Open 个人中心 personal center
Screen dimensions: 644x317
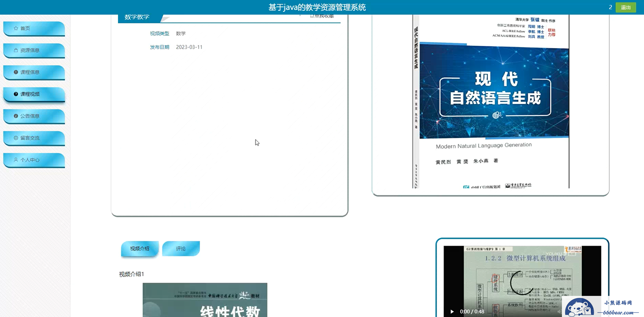click(34, 160)
